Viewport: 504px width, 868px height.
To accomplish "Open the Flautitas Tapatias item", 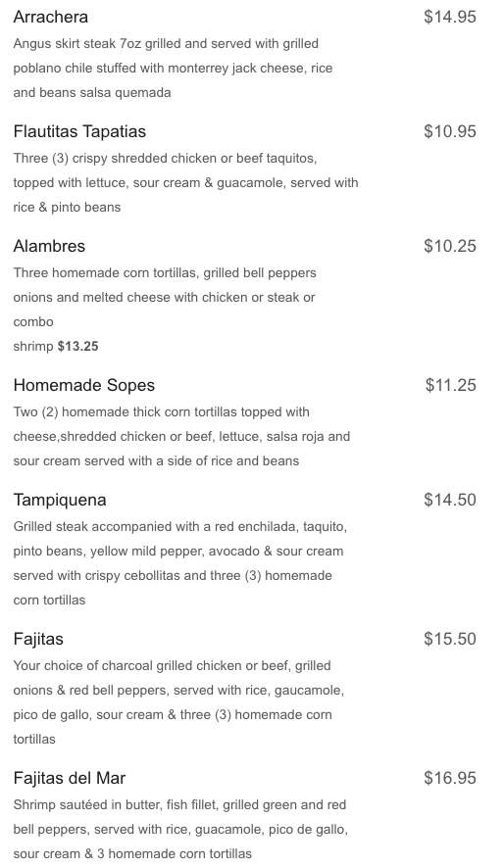I will point(79,131).
